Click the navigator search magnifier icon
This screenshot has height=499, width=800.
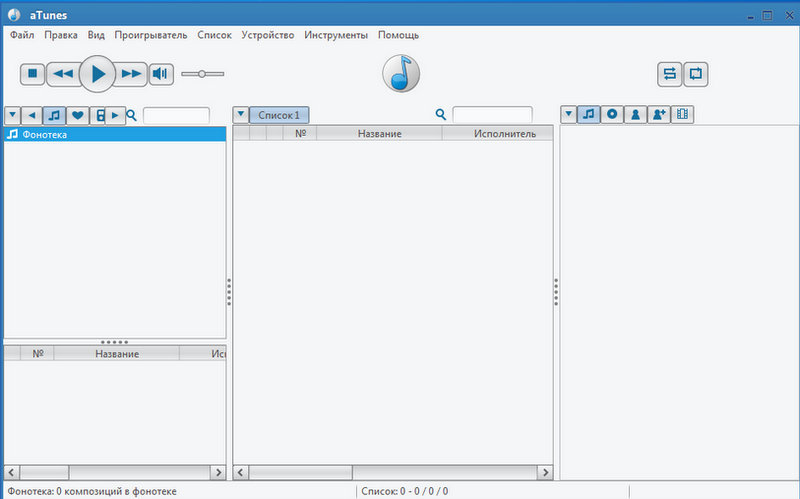tap(131, 115)
